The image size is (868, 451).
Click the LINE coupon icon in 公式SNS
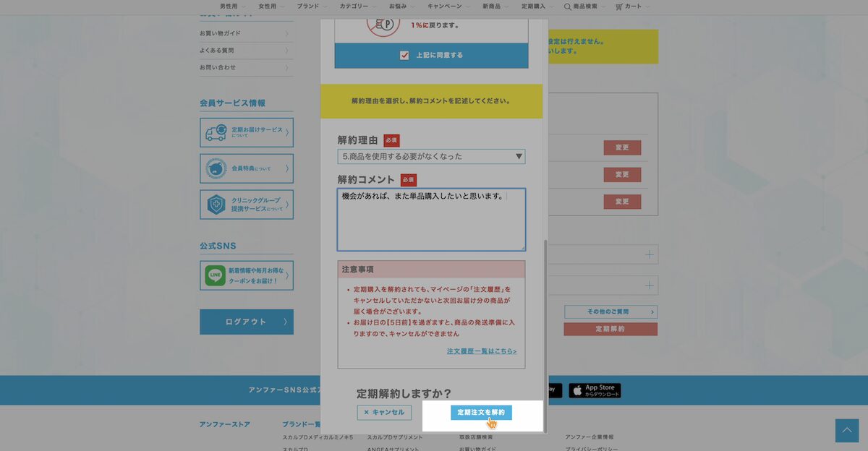[x=216, y=275]
